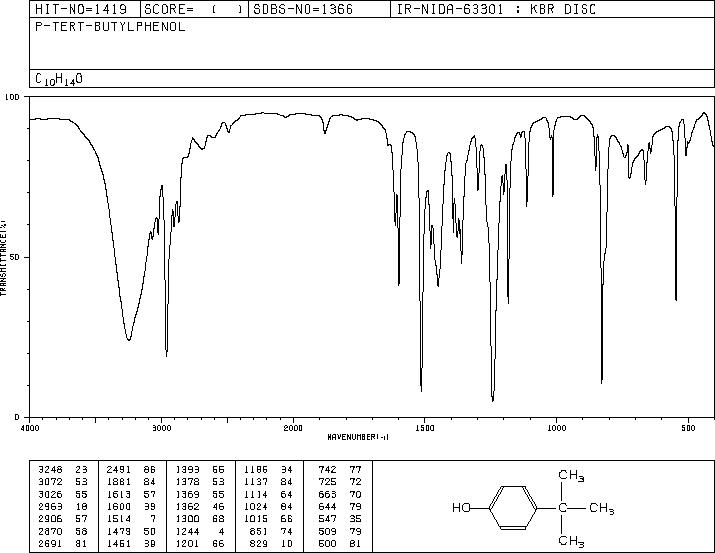Image resolution: width=715 pixels, height=553 pixels.
Task: Click the benzene ring in the structure drawing
Action: click(x=513, y=507)
